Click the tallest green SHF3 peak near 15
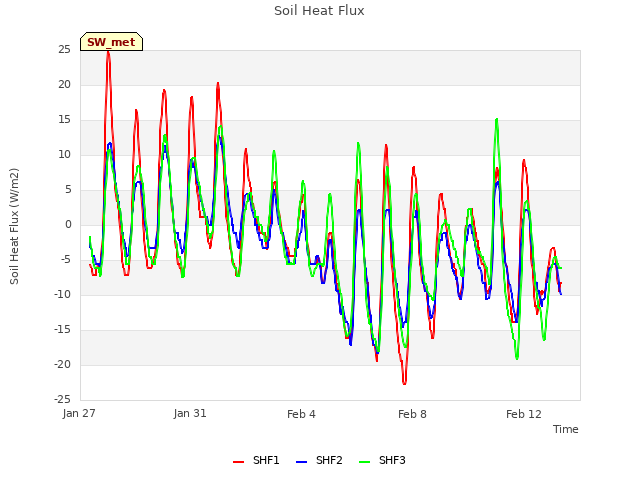Image resolution: width=640 pixels, height=480 pixels. [x=496, y=120]
